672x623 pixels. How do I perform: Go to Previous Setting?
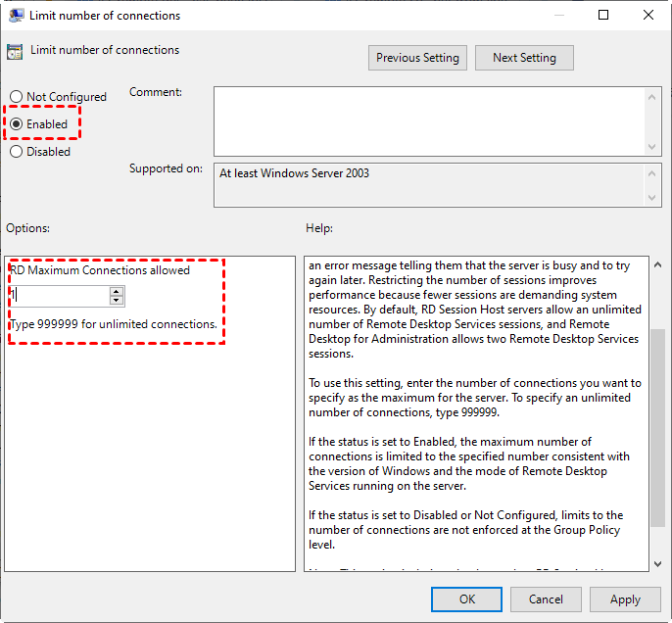click(x=417, y=58)
